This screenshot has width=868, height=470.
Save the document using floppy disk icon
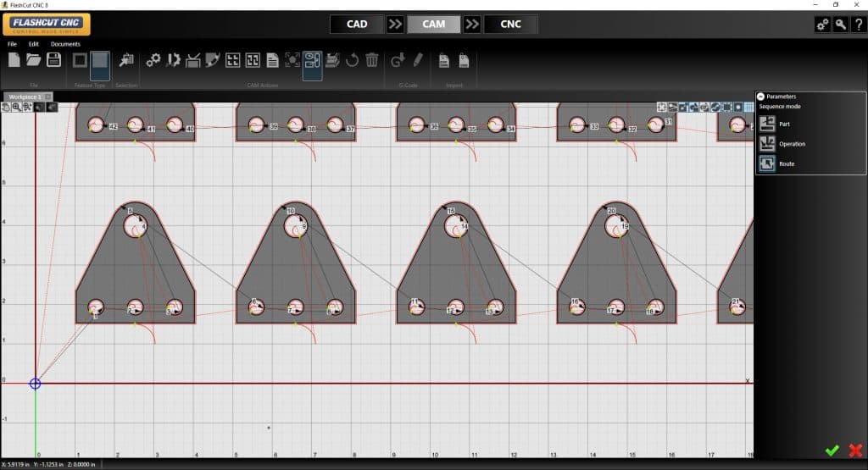(53, 59)
